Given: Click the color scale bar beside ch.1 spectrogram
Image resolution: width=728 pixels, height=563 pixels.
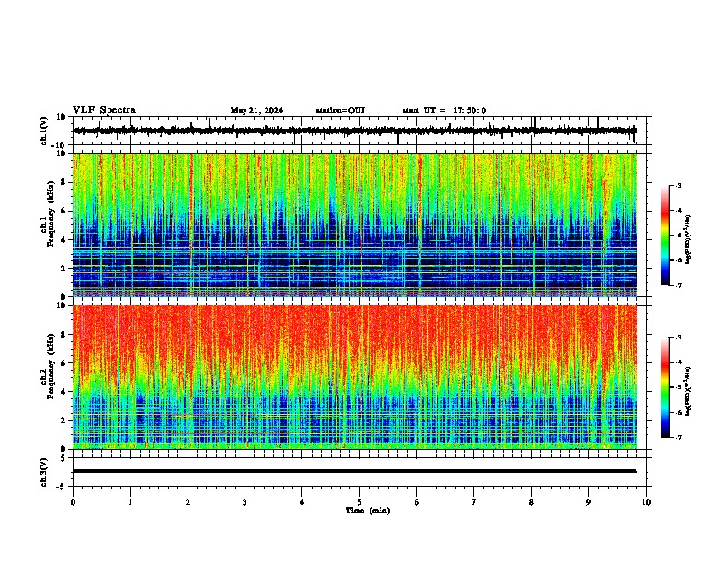Looking at the screenshot, I should [x=665, y=236].
